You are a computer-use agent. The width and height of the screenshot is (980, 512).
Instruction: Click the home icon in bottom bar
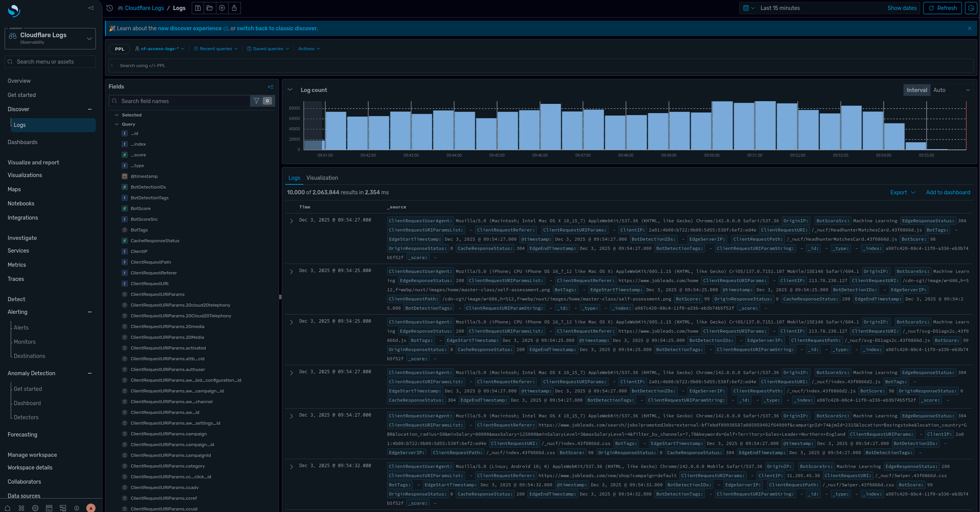coord(7,508)
